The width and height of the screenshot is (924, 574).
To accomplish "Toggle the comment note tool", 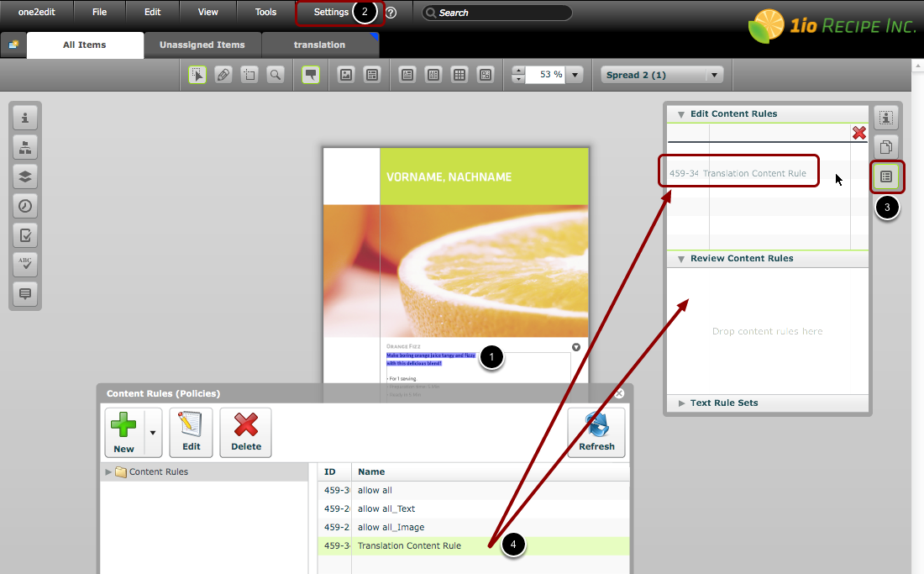I will [x=311, y=75].
